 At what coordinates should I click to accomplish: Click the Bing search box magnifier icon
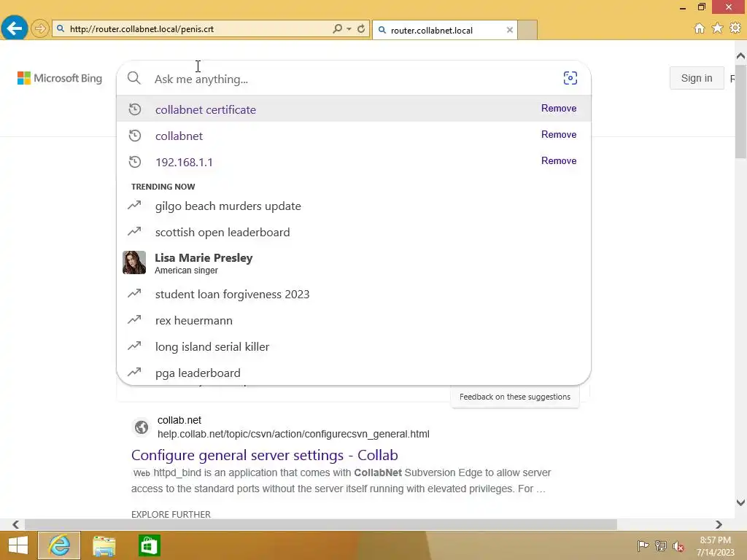tap(134, 78)
